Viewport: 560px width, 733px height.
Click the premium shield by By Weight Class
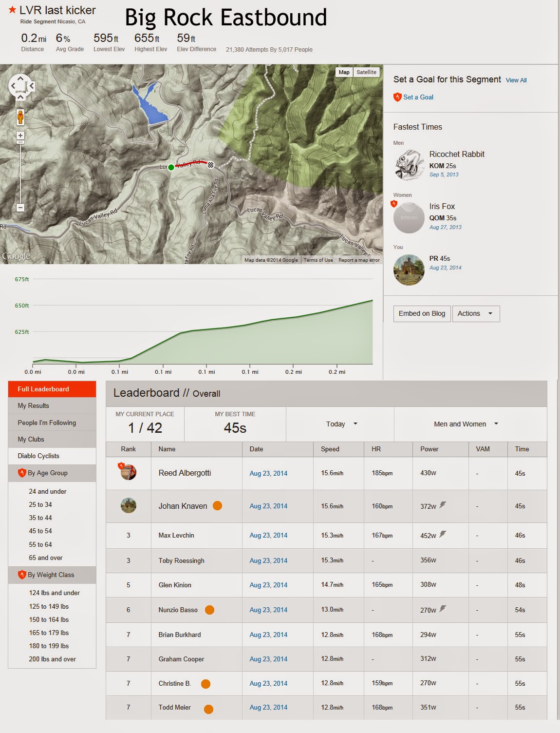pyautogui.click(x=21, y=575)
